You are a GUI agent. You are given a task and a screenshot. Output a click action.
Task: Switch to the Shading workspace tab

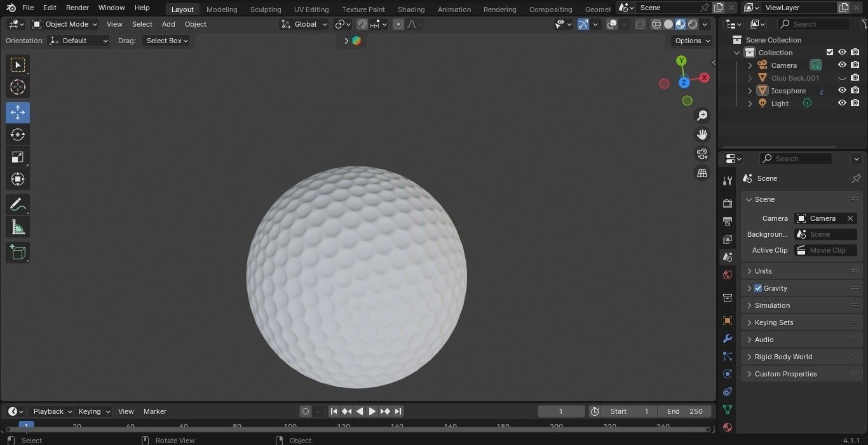coord(411,10)
